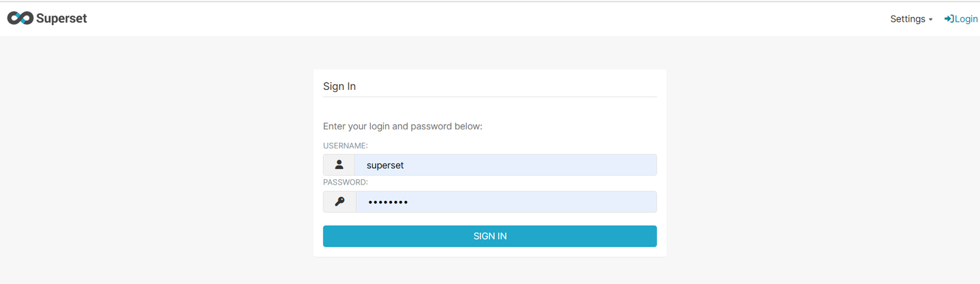Click the empty gray page background

point(150,170)
